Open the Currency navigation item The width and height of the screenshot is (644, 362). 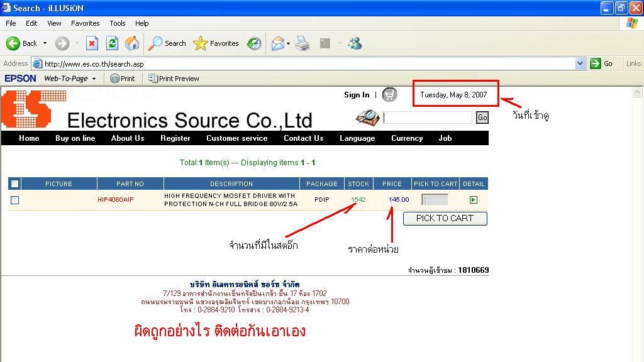pyautogui.click(x=407, y=138)
